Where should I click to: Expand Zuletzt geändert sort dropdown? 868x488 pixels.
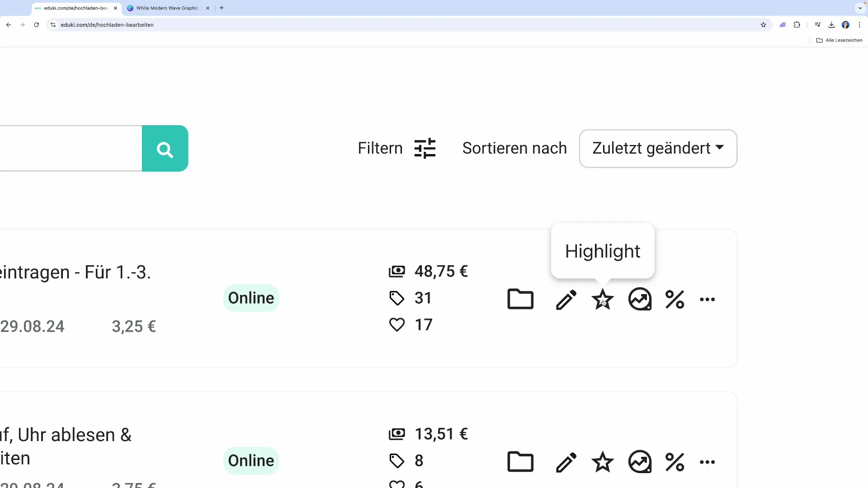(x=658, y=149)
